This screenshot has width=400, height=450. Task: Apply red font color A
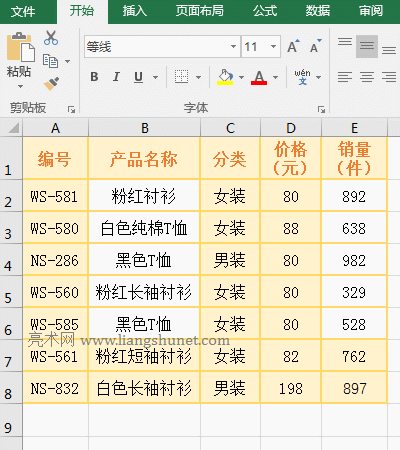point(259,77)
